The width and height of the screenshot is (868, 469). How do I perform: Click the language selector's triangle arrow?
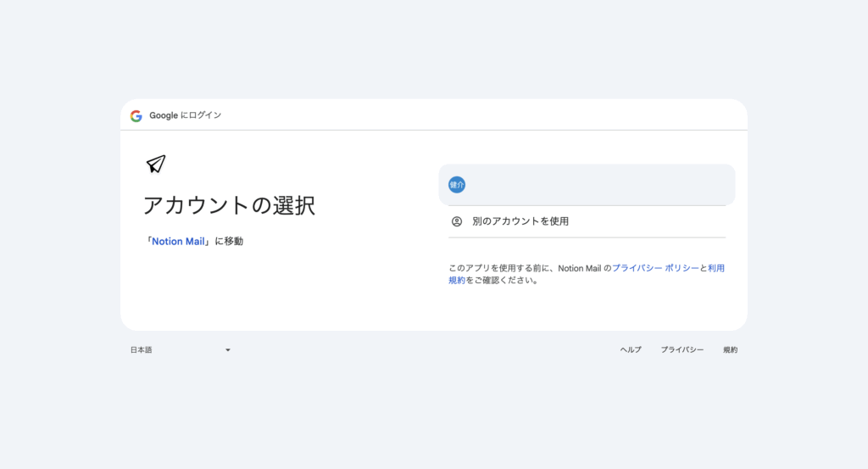227,350
